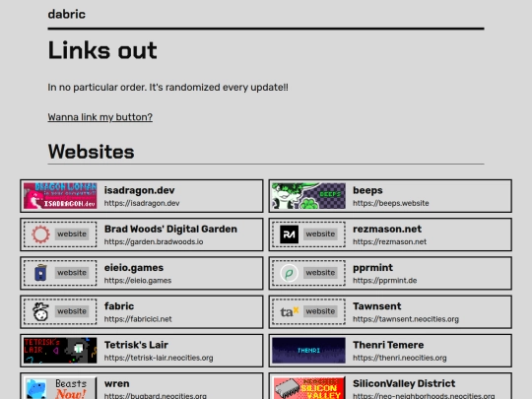Click the black RM logo icon
Image resolution: width=532 pixels, height=399 pixels.
pyautogui.click(x=289, y=234)
